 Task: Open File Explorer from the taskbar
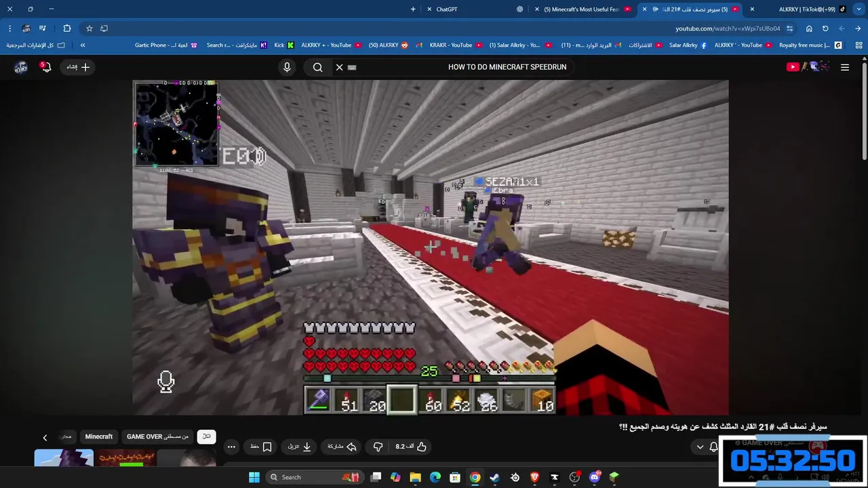[416, 477]
